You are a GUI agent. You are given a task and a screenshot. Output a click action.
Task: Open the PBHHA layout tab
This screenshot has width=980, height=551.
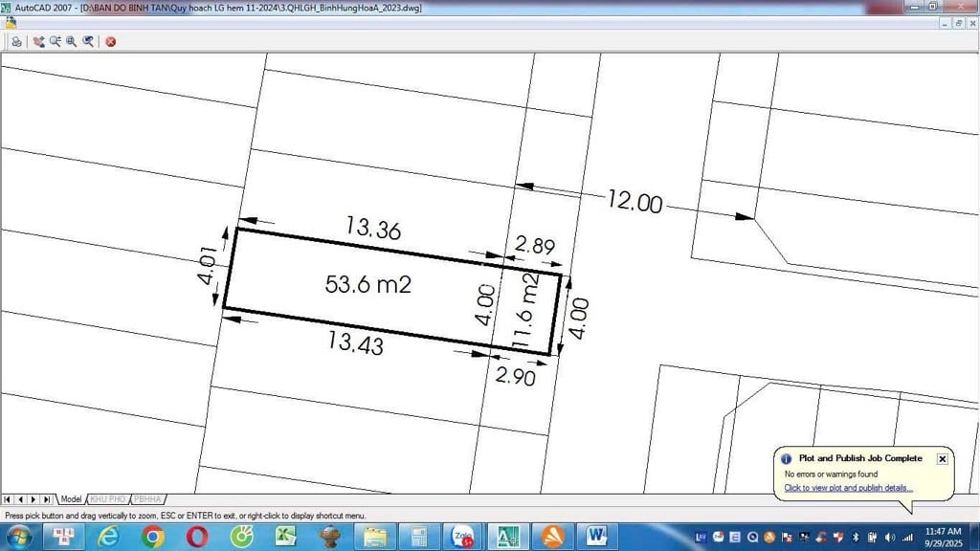[x=147, y=499]
